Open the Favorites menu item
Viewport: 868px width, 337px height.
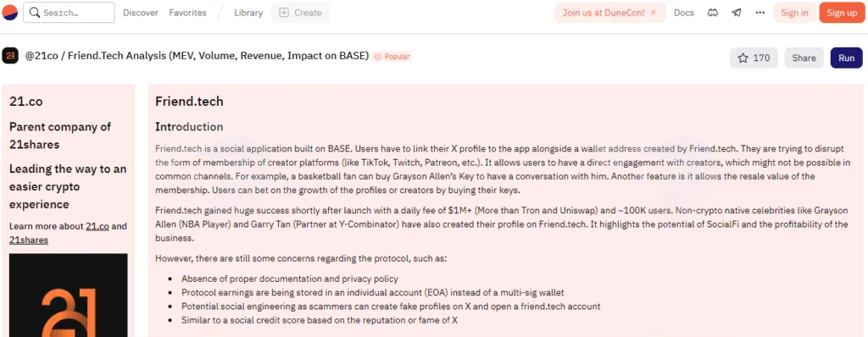(x=187, y=13)
